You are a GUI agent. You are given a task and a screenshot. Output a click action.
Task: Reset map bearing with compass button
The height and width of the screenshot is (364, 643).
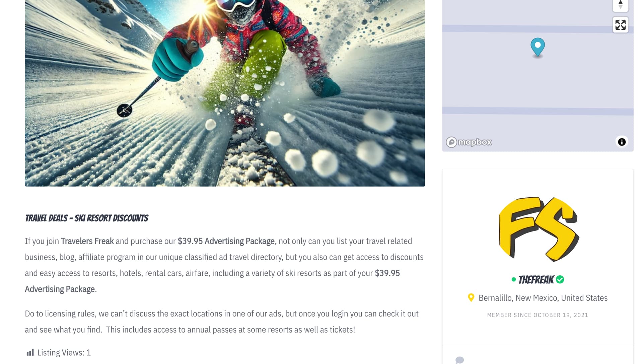point(620,5)
